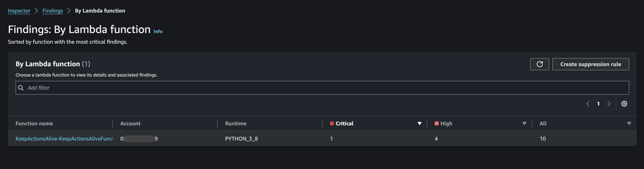Screen dimensions: 644x169
Task: Open the KeepActionsAlive function details
Action: click(x=64, y=138)
